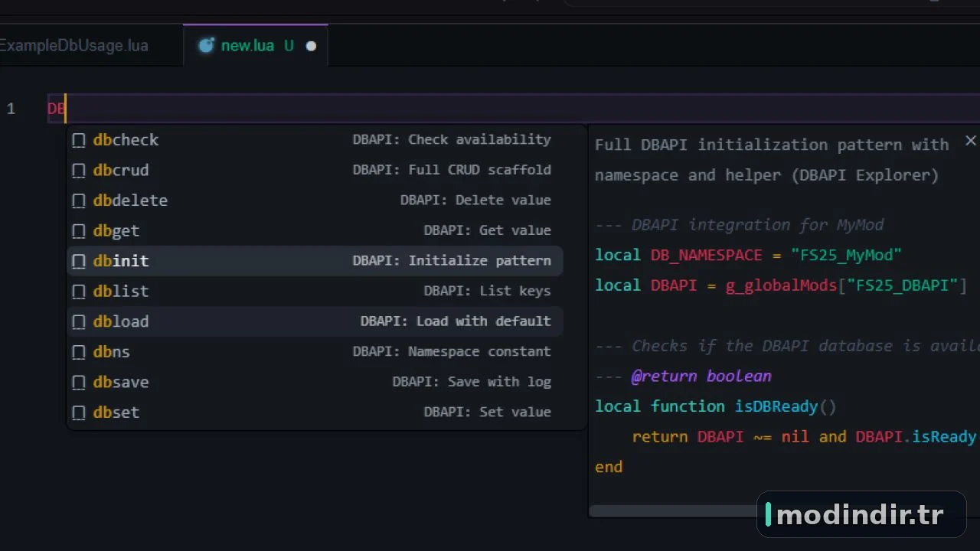The image size is (980, 551).
Task: Close the suggestion documentation panel
Action: point(970,141)
